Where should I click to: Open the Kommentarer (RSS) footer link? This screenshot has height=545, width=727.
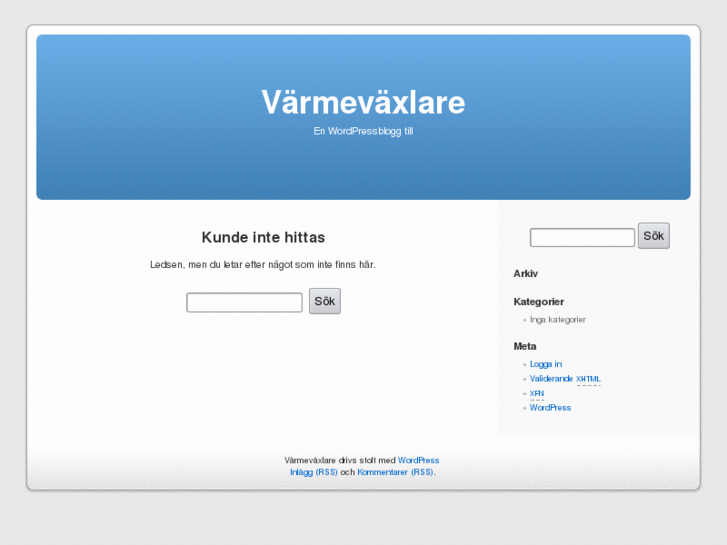(x=395, y=472)
